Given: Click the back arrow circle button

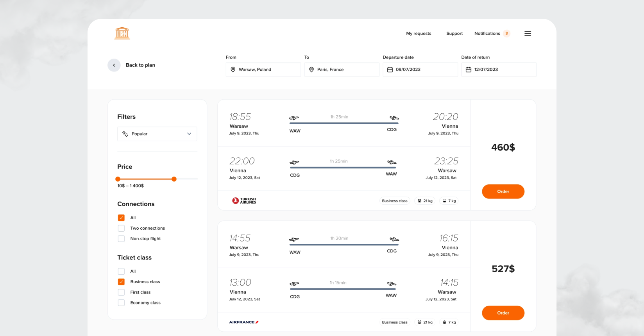Looking at the screenshot, I should click(114, 65).
